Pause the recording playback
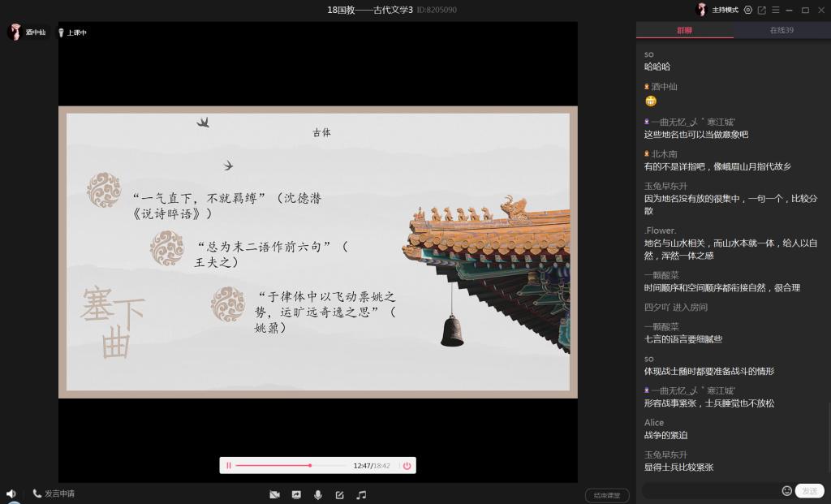This screenshot has width=831, height=504. (229, 466)
